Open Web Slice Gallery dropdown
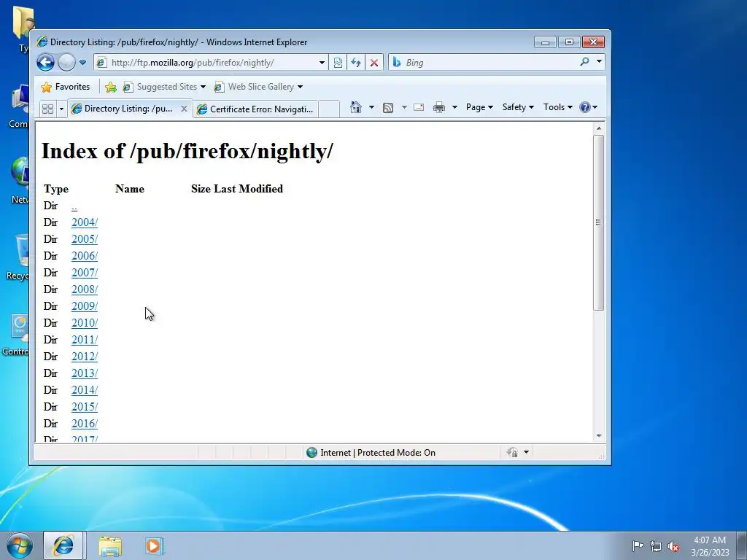The height and width of the screenshot is (560, 747). click(258, 87)
